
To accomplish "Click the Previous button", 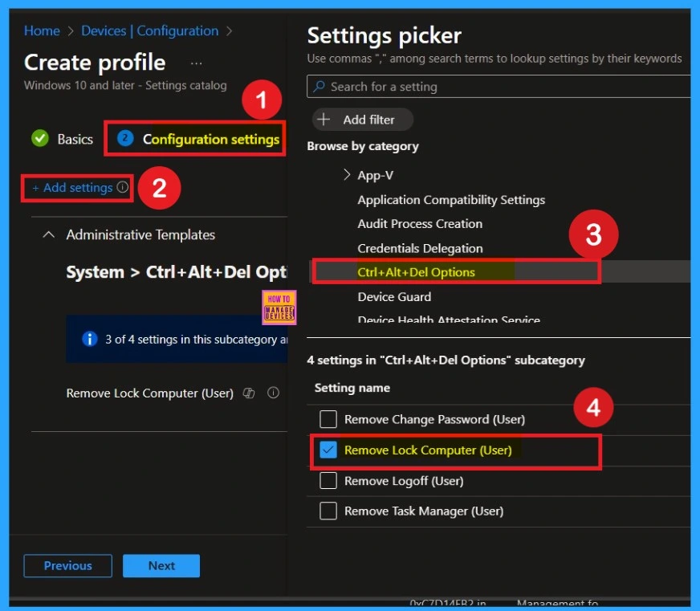I will (68, 566).
